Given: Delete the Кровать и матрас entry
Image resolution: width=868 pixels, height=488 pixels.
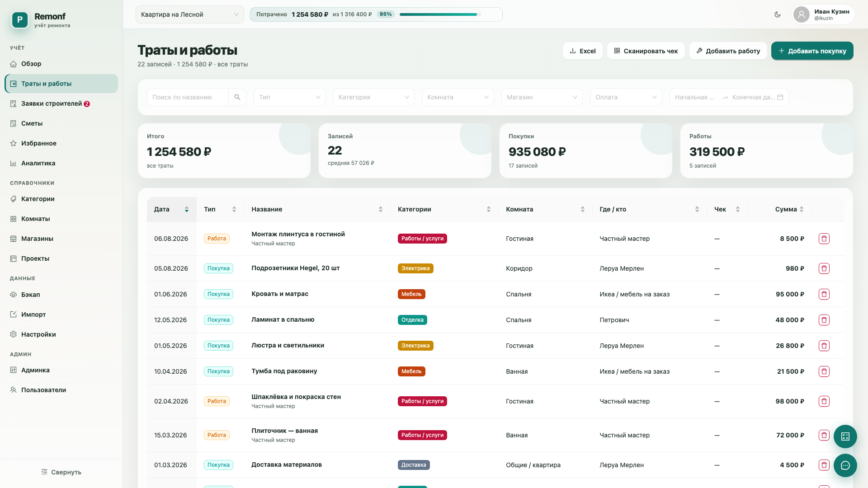Looking at the screenshot, I should tap(824, 294).
